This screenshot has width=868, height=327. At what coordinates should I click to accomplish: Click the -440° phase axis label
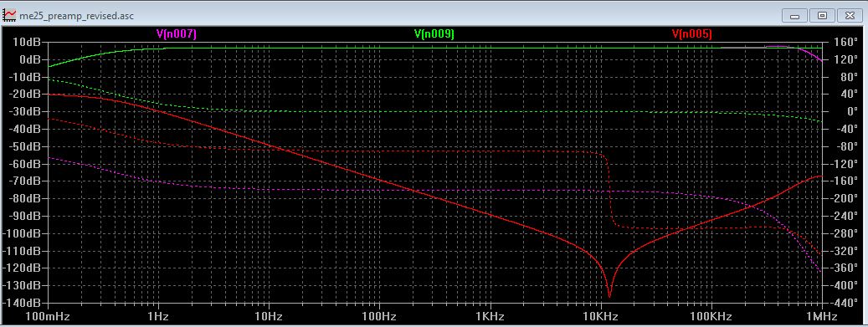pos(840,304)
